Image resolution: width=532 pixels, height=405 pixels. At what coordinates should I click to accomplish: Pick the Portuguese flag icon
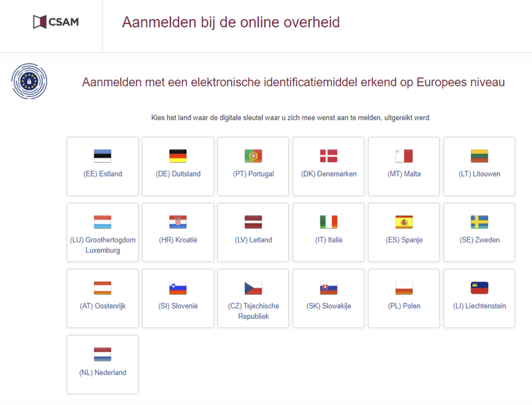click(253, 156)
